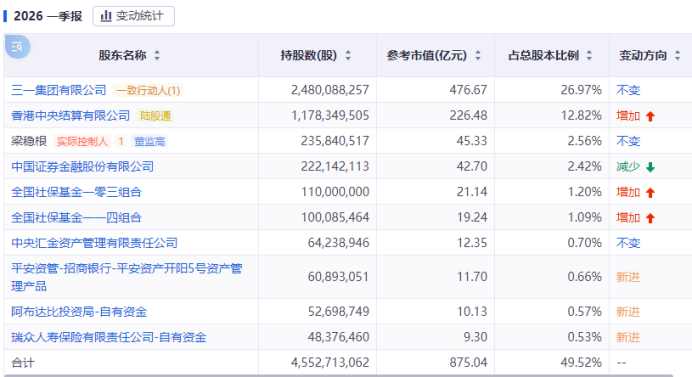Click the 实际控制人 tag
The height and width of the screenshot is (377, 692).
tap(82, 141)
